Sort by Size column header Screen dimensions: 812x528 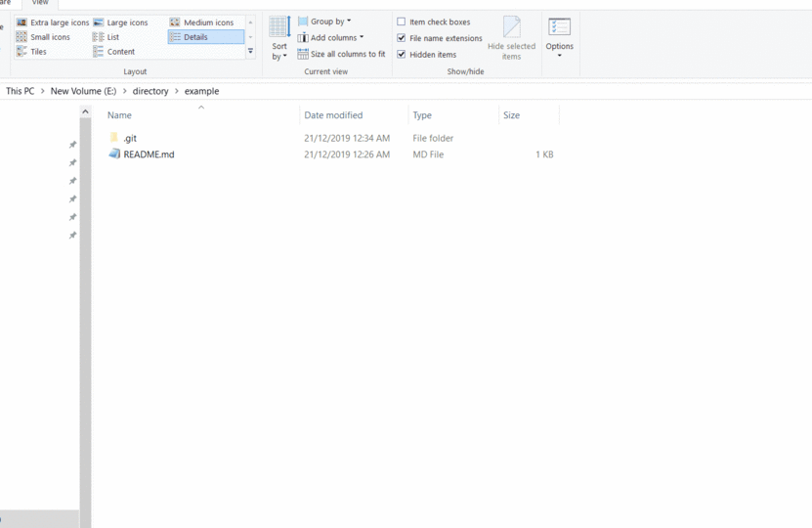point(529,115)
